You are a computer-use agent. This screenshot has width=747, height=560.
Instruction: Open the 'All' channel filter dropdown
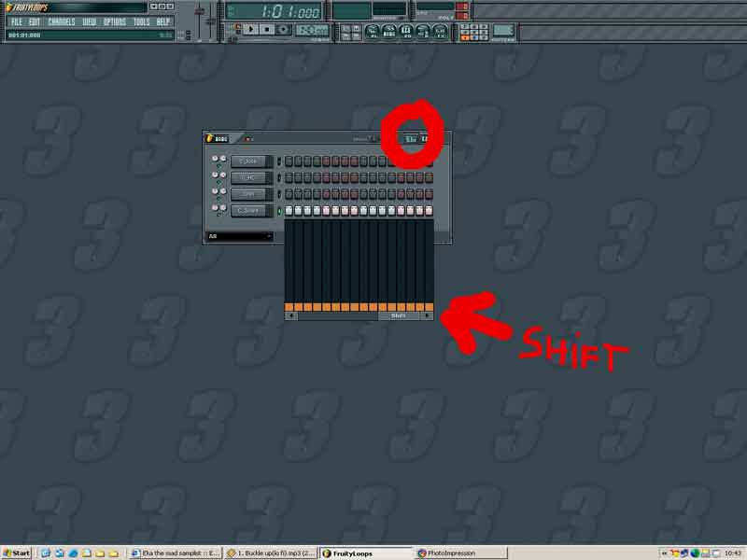(x=240, y=236)
